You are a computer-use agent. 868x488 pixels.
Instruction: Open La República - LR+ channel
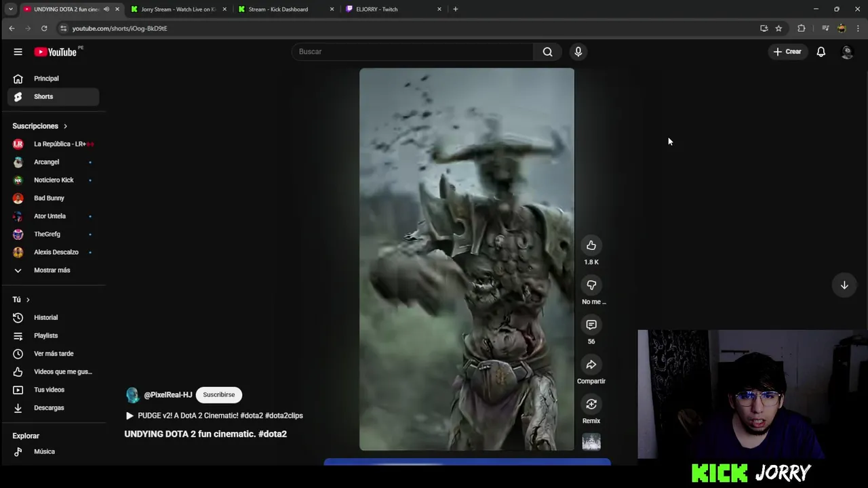click(x=53, y=144)
